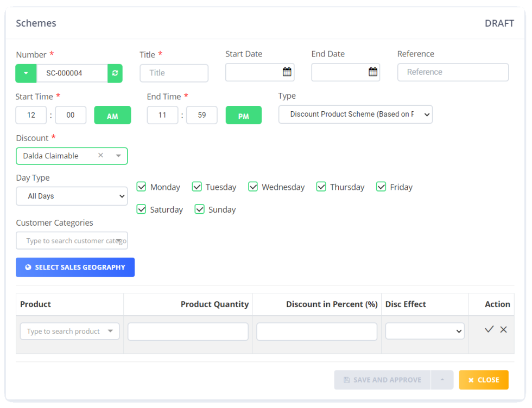Open the Type dropdown
Viewport: 532px width, 408px height.
pyautogui.click(x=355, y=114)
